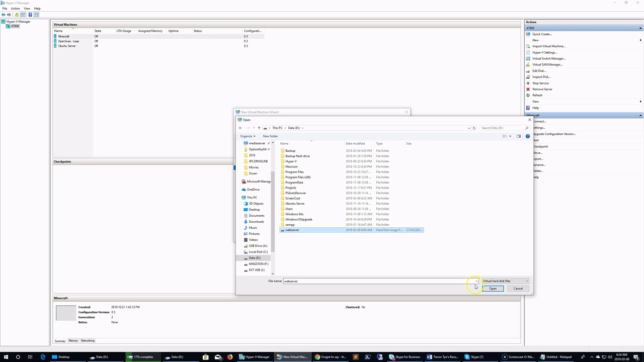Viewport: 644px width, 362px height.
Task: Click the File name input field
Action: pos(378,281)
